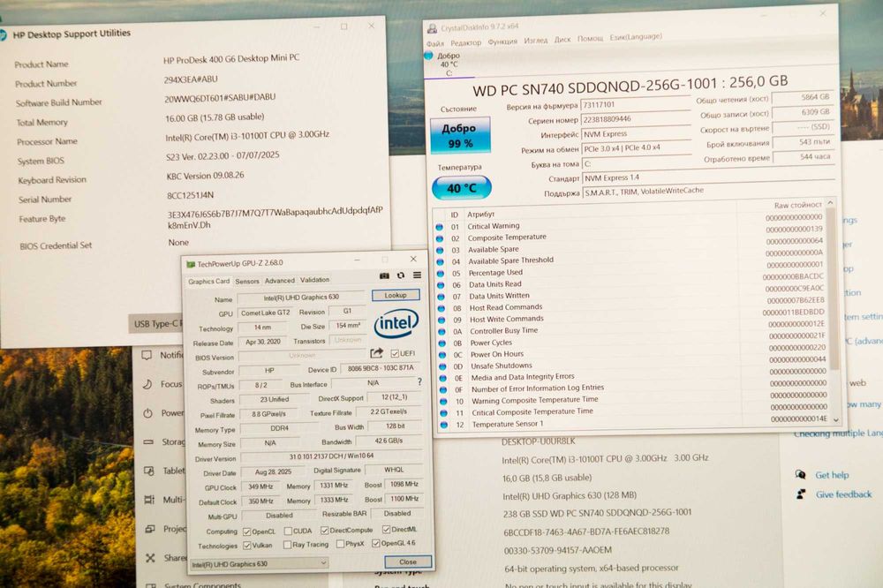Click the Get help icon in Settings
Screen dimensions: 883x588
[800, 475]
